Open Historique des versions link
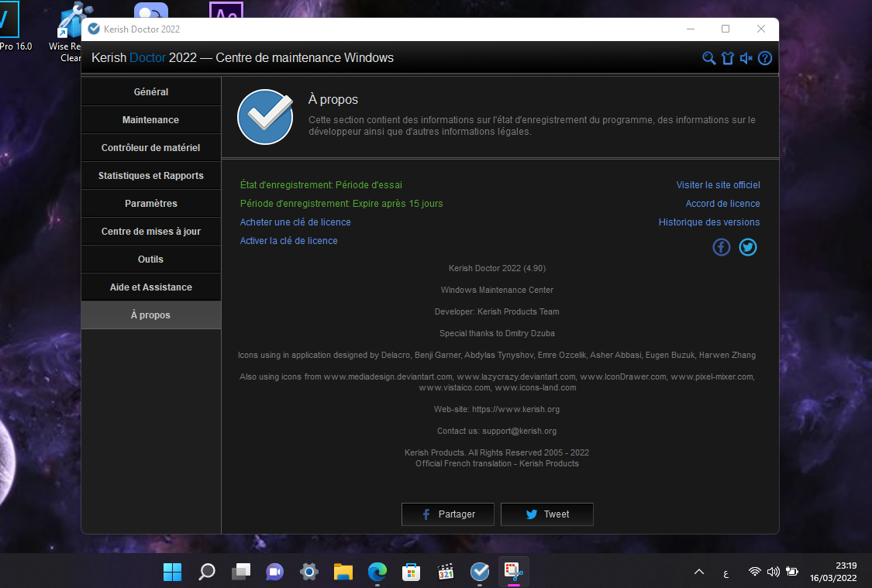This screenshot has height=588, width=872. [709, 222]
